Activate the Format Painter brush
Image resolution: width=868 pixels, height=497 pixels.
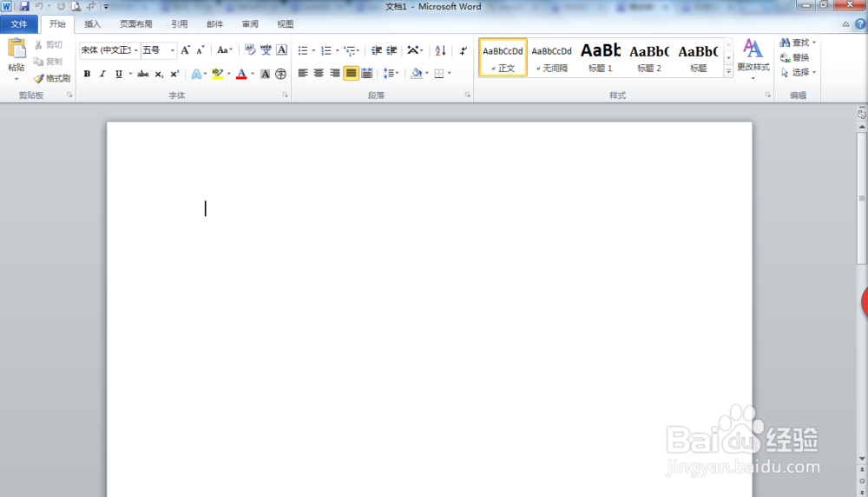click(52, 79)
